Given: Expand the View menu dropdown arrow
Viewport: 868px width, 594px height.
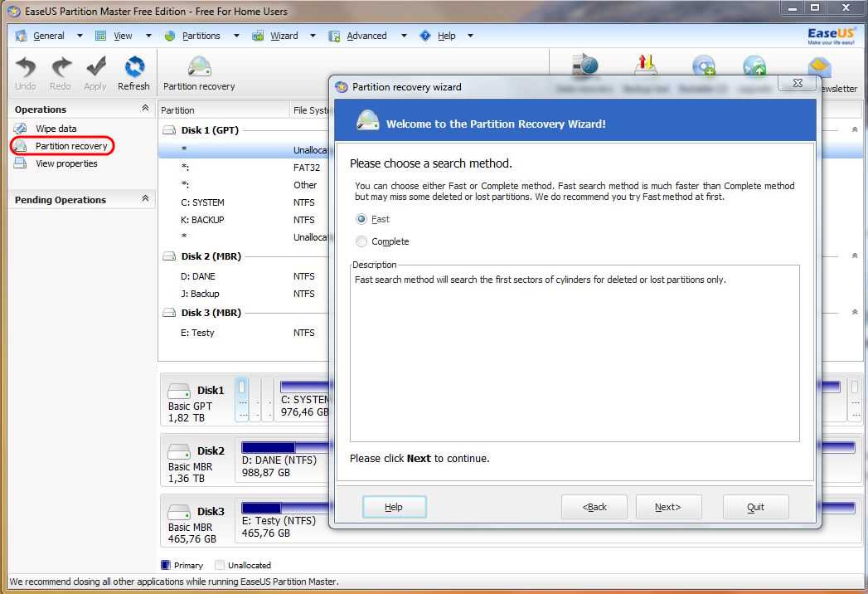Looking at the screenshot, I should click(x=148, y=36).
